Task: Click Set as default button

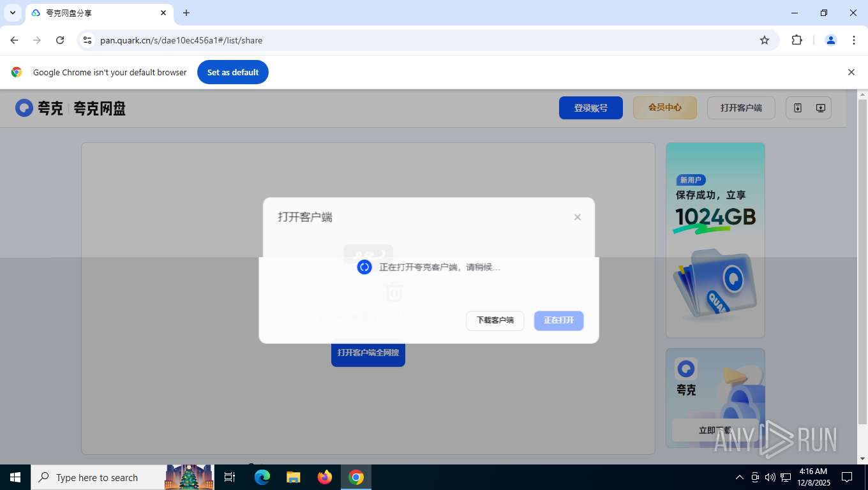Action: point(233,72)
